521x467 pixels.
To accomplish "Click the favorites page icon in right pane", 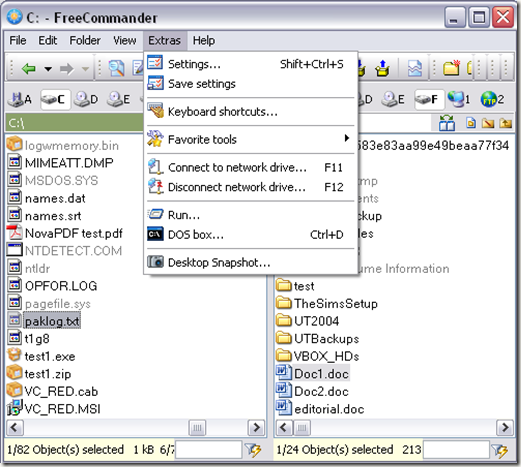I will (x=471, y=123).
